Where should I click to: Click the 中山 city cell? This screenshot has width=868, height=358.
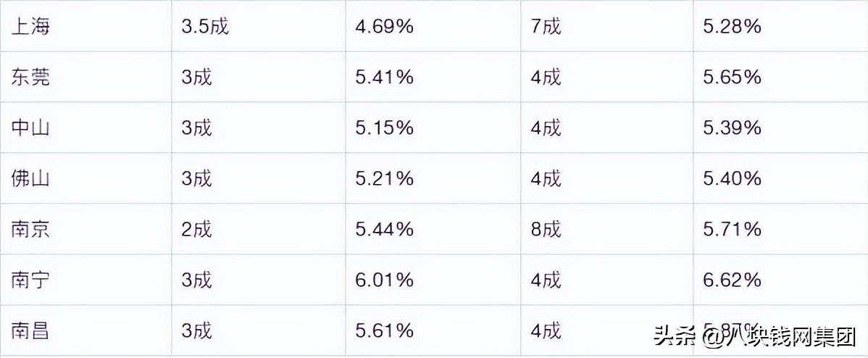(30, 128)
